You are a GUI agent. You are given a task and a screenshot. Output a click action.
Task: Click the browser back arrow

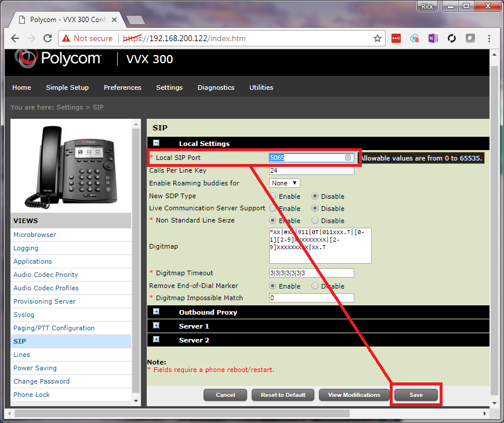click(15, 39)
